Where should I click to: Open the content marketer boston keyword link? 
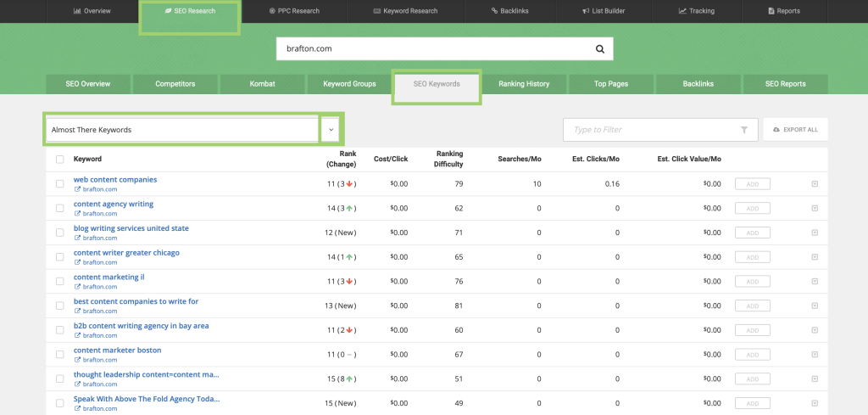117,351
